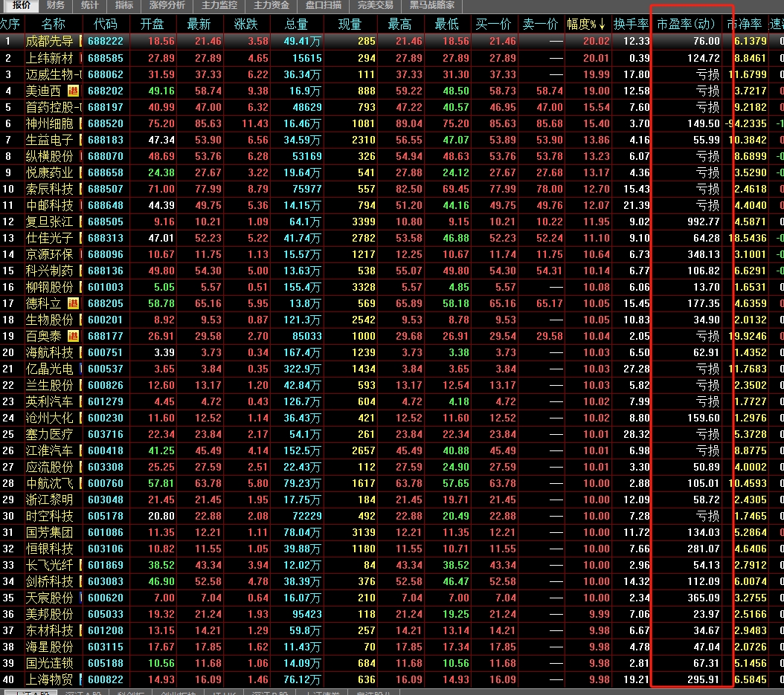
Task: Click P/E value 992.77
Action: pos(703,222)
